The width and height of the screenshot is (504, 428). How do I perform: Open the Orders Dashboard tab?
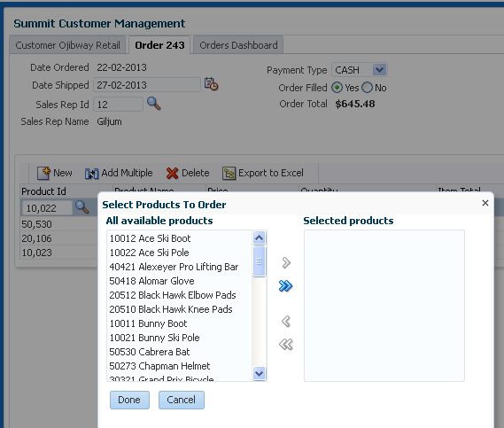coord(238,45)
